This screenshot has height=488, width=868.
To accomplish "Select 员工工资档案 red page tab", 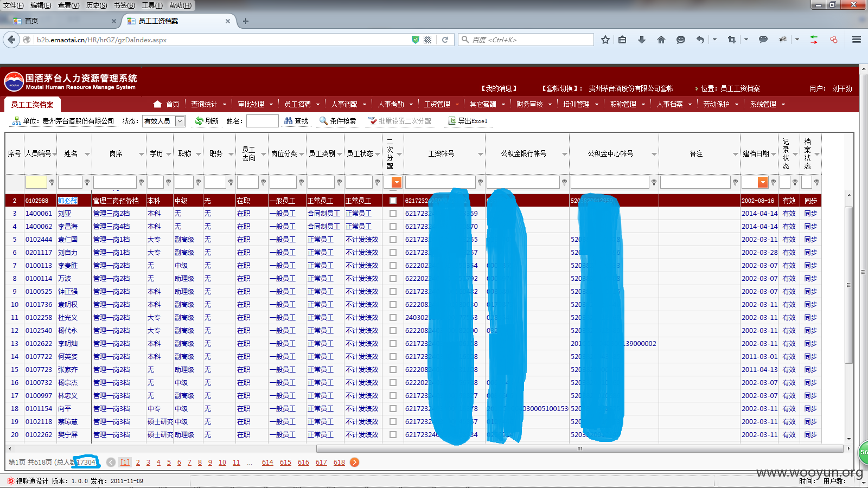I will (x=33, y=105).
